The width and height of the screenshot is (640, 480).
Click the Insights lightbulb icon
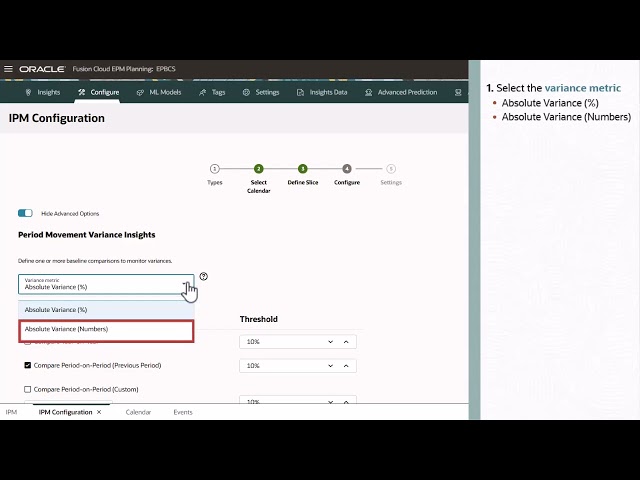click(28, 92)
